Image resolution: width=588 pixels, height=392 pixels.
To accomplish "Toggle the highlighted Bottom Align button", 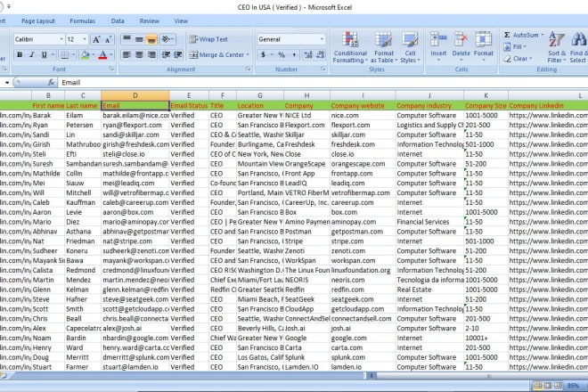I will pos(151,39).
